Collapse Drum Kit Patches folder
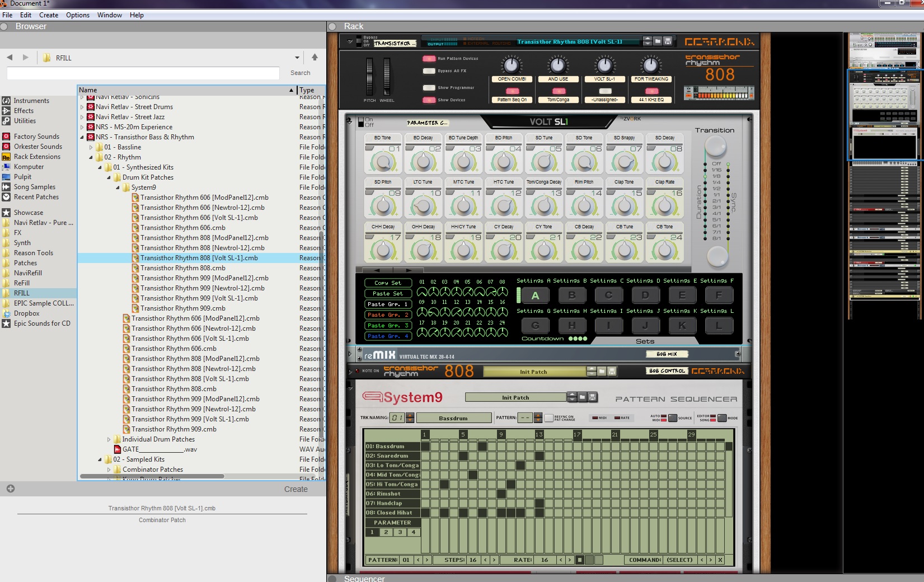 tap(109, 177)
